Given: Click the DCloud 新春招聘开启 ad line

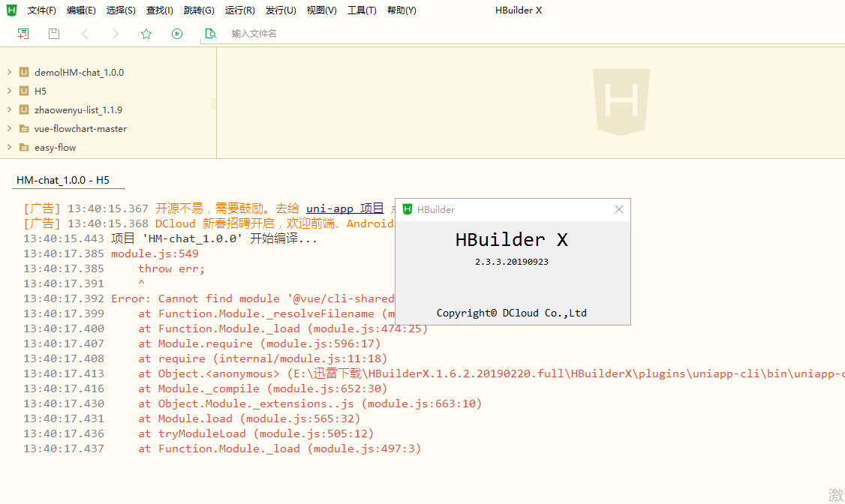Looking at the screenshot, I should (275, 223).
